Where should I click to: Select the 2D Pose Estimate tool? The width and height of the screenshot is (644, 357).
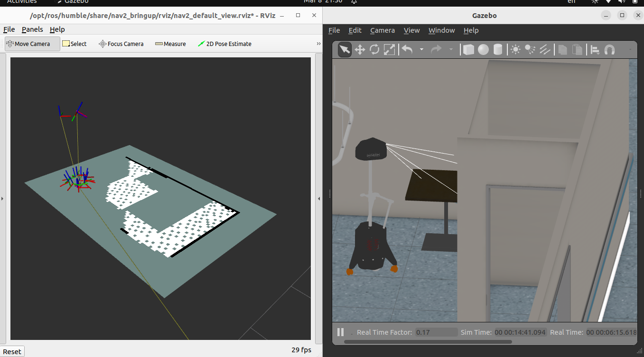click(x=224, y=44)
